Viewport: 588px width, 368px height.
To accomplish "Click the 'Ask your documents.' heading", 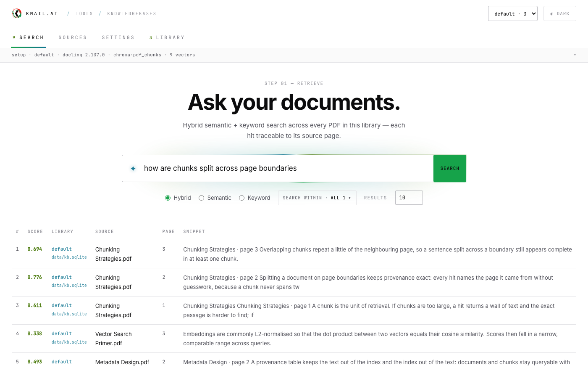I will 294,102.
